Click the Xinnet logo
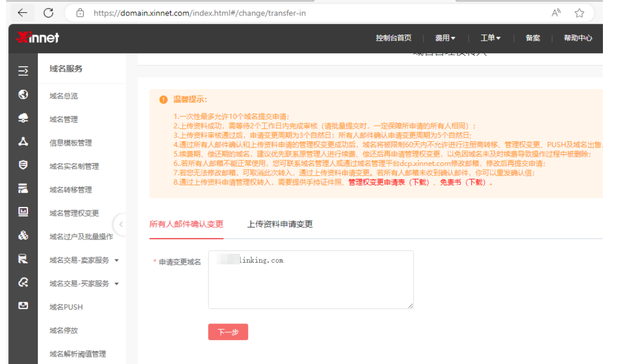The image size is (628, 364). point(37,37)
